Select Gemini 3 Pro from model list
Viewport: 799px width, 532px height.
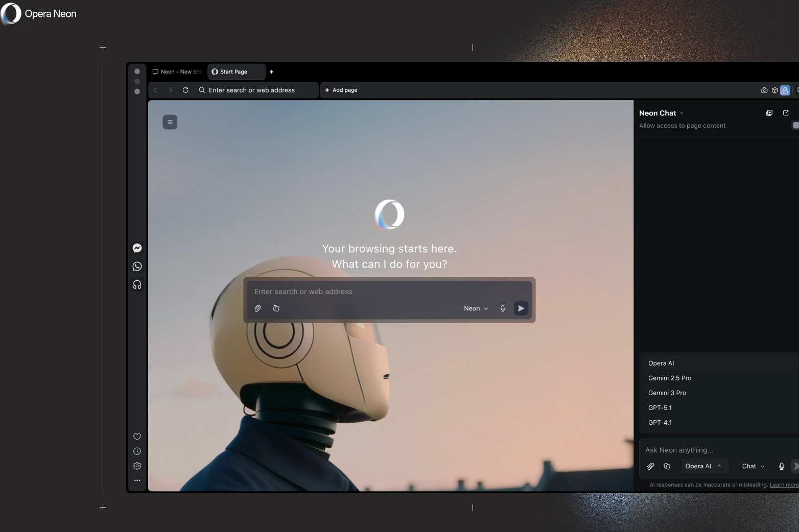[667, 393]
